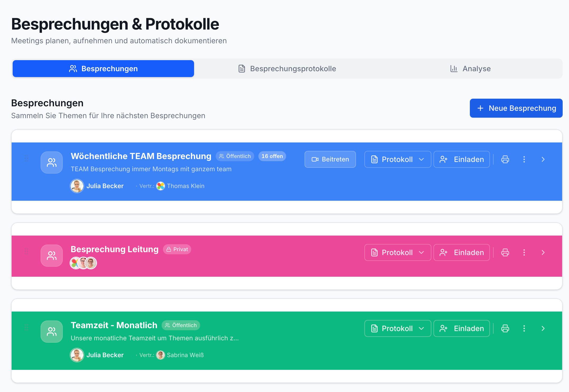The width and height of the screenshot is (569, 392).
Task: Open the Wöchentliche TEAM Besprechung title
Action: pyautogui.click(x=141, y=156)
